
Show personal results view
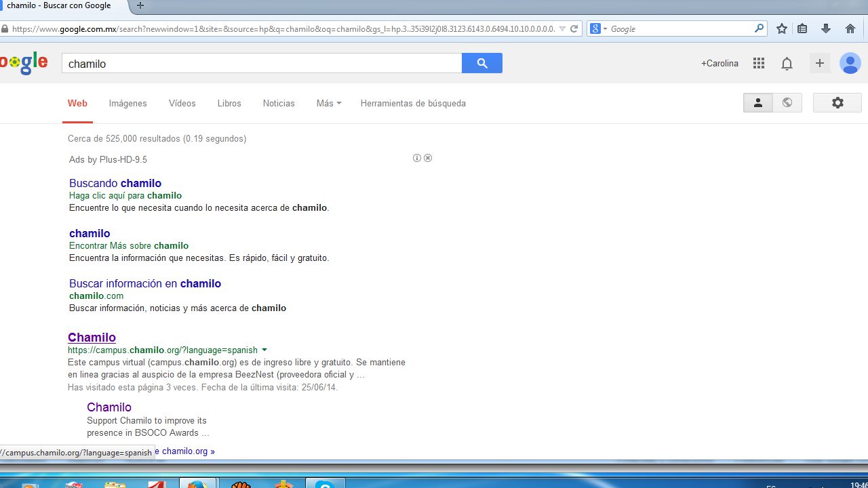click(758, 103)
